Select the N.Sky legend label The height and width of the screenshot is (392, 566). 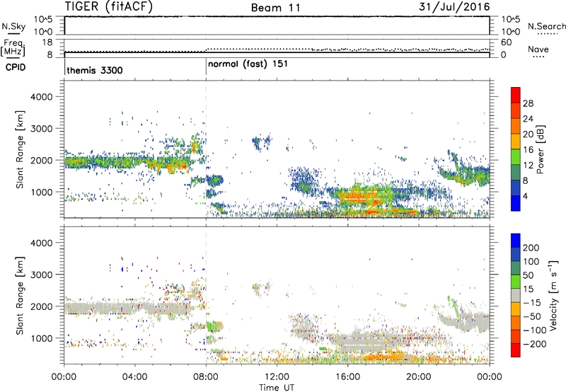tap(13, 26)
